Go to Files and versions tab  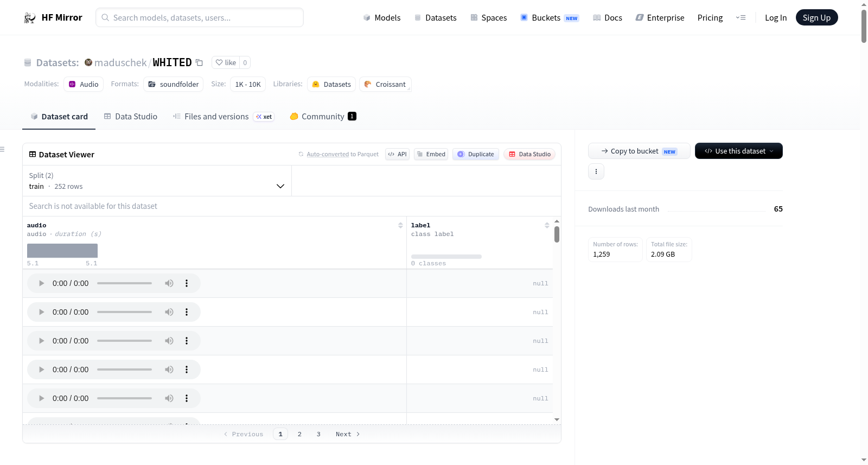pyautogui.click(x=224, y=117)
